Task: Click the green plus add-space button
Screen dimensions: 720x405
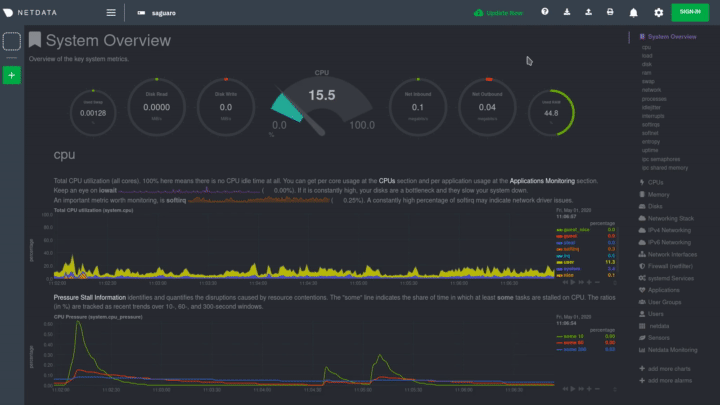Action: tap(11, 75)
